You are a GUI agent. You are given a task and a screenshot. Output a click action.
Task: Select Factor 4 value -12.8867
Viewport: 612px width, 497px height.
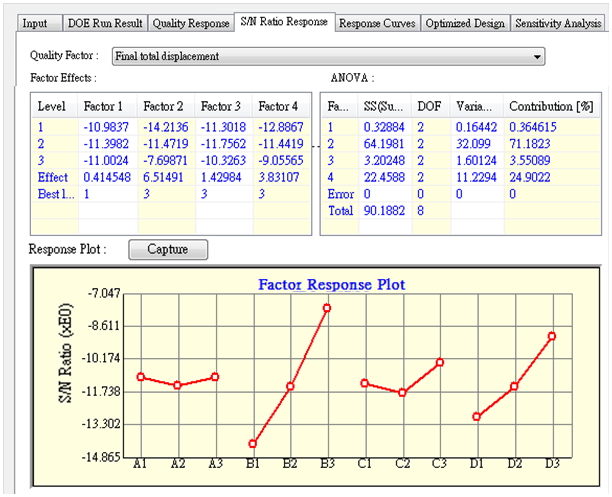(281, 127)
